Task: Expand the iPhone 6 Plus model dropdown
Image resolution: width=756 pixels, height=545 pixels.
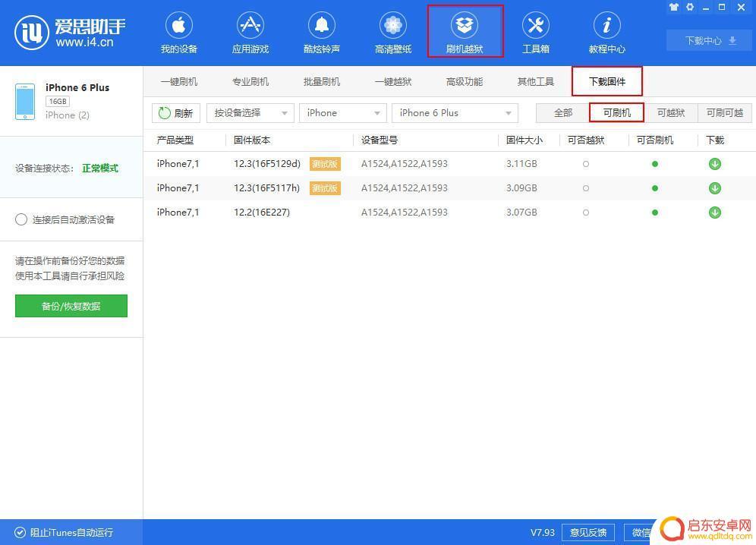Action: 455,113
